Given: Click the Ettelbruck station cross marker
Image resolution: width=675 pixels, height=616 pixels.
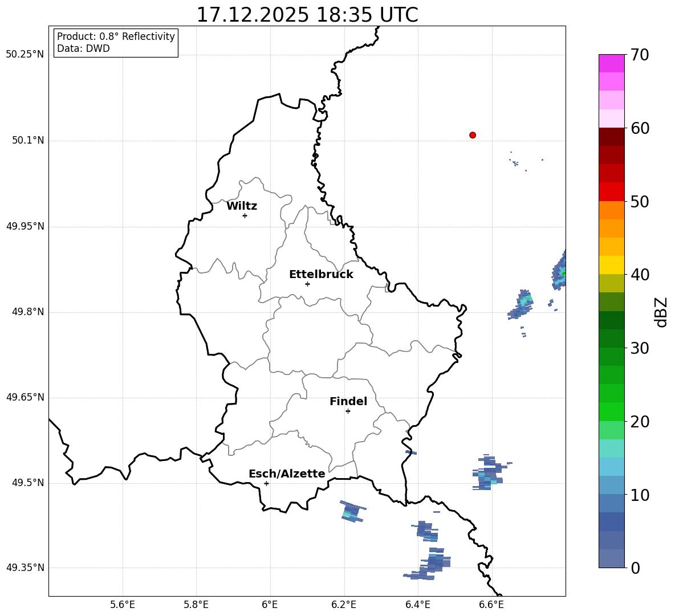Looking at the screenshot, I should (x=307, y=284).
